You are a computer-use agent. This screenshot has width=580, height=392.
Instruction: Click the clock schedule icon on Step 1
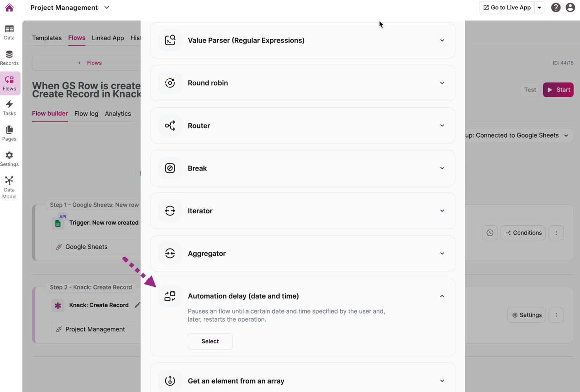[490, 233]
